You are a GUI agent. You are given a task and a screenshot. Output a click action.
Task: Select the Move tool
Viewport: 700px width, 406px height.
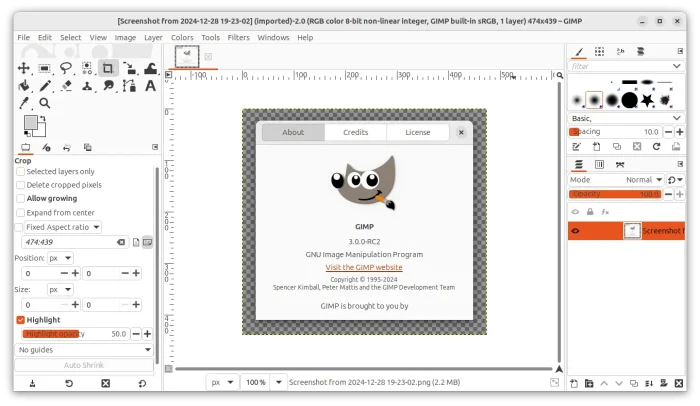click(x=23, y=68)
